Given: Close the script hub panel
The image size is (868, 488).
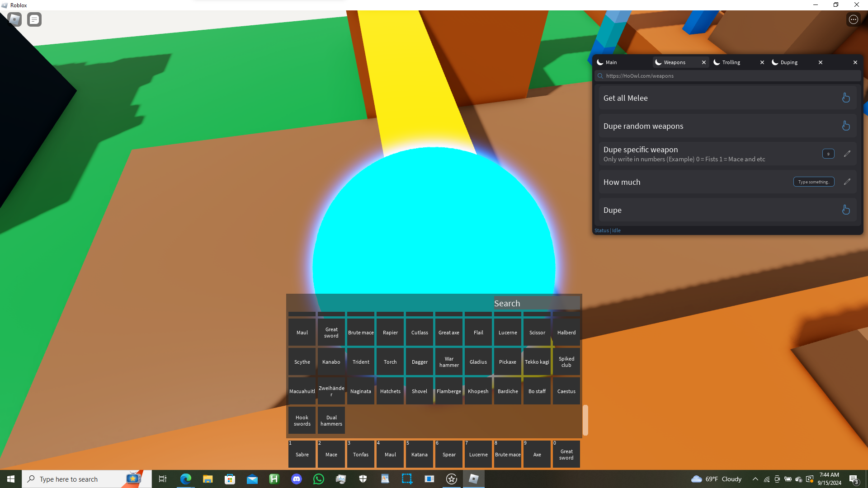Looking at the screenshot, I should coord(855,62).
